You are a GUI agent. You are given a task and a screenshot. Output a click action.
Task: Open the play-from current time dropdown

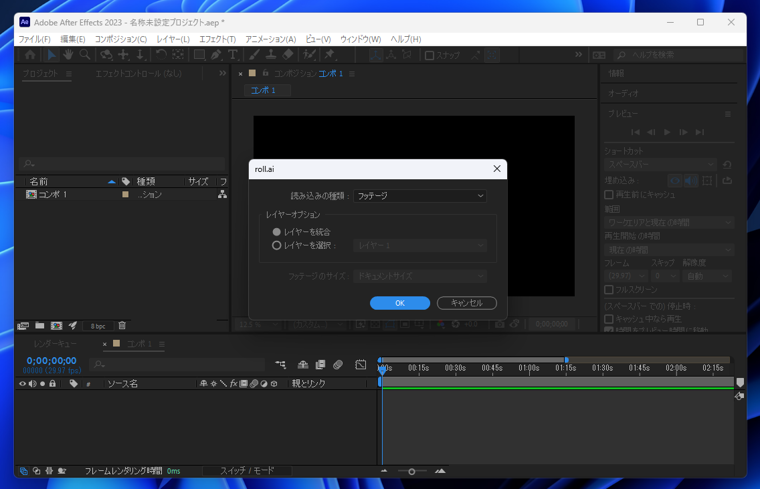669,250
